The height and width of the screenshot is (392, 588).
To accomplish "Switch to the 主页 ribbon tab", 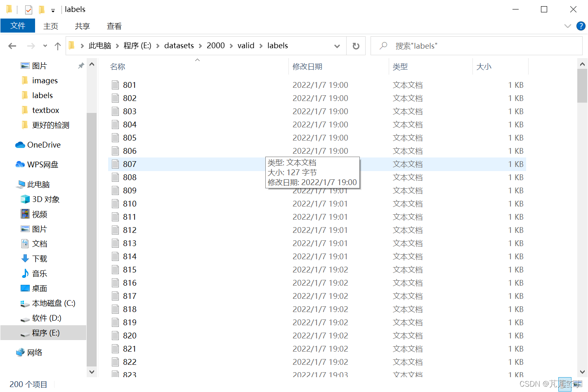I will 51,26.
